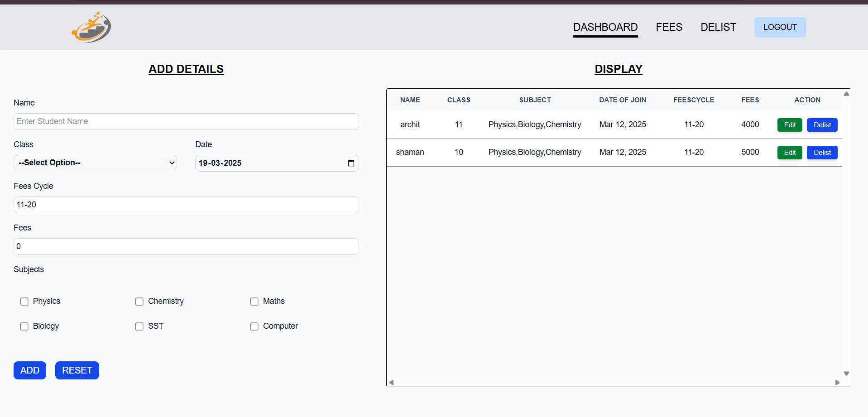Click the FEES column header
The height and width of the screenshot is (417, 868).
pyautogui.click(x=750, y=100)
